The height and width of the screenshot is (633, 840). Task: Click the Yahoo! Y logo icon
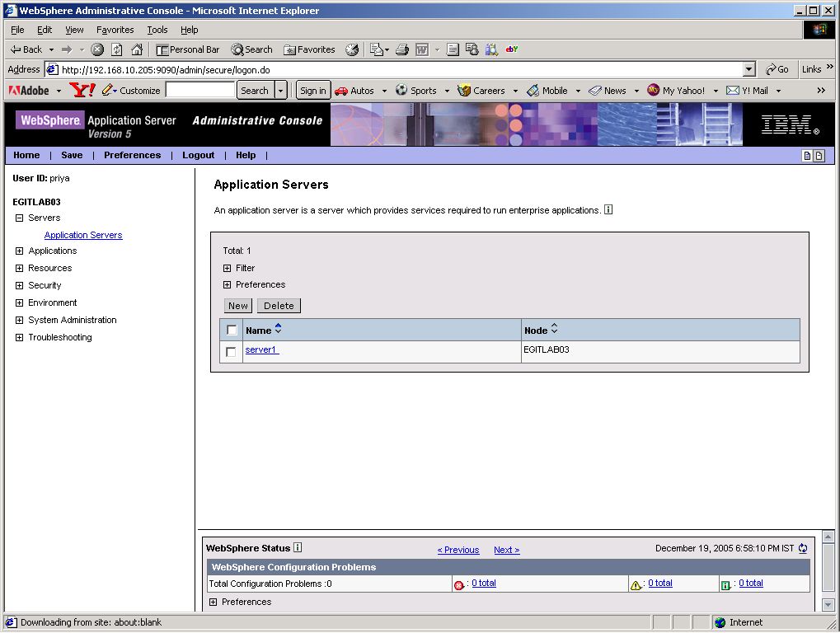(82, 90)
